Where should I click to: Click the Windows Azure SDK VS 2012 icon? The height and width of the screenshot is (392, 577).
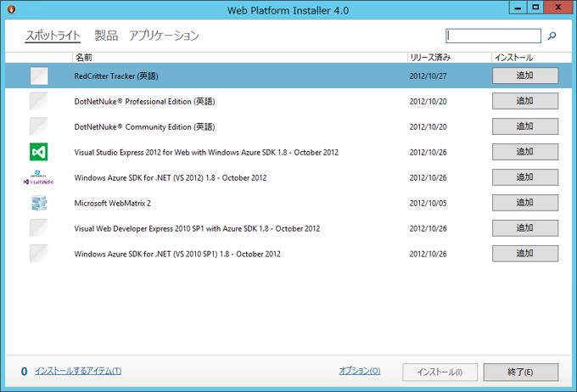[x=39, y=177]
